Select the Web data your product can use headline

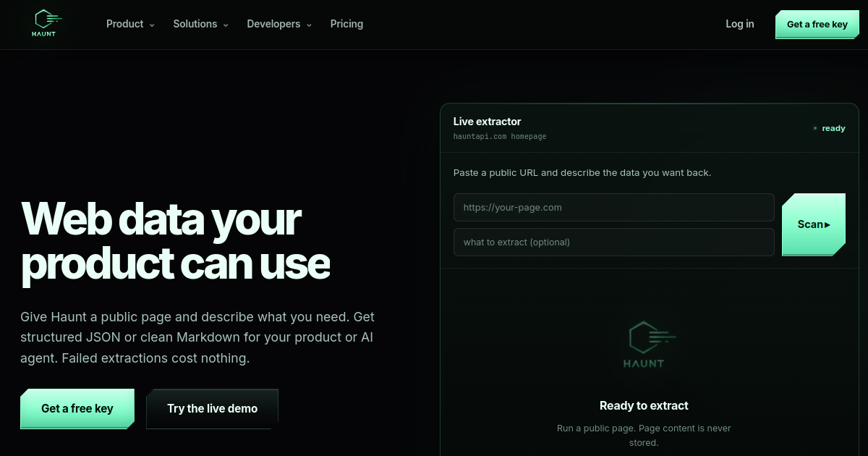pyautogui.click(x=176, y=241)
